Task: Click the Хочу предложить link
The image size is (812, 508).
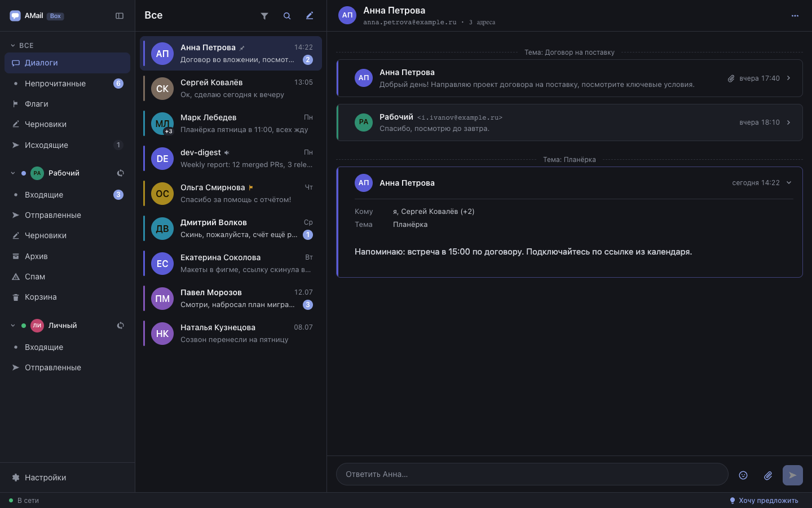Action: [764, 501]
